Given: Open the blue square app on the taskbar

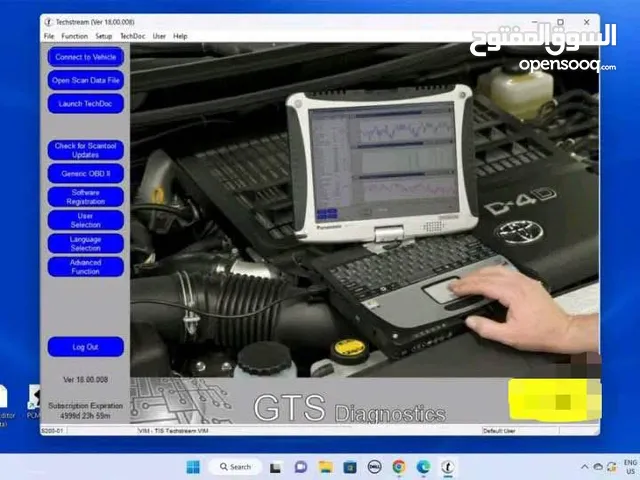Looking at the screenshot, I should (x=350, y=467).
